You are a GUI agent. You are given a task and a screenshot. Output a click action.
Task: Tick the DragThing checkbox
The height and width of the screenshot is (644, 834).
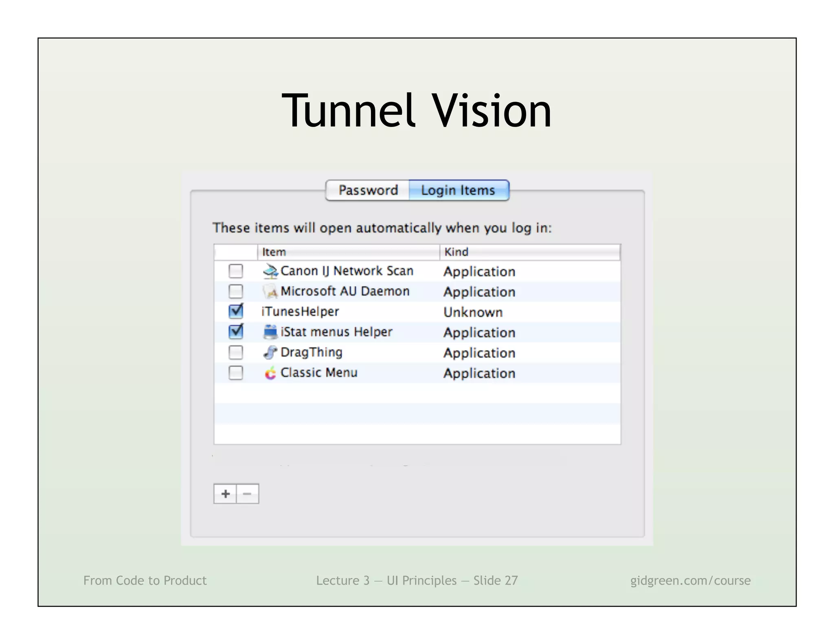coord(236,352)
